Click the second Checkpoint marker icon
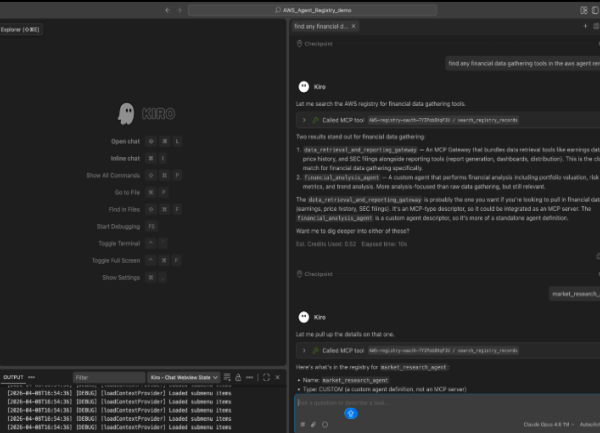Image resolution: width=600 pixels, height=433 pixels. pyautogui.click(x=299, y=274)
